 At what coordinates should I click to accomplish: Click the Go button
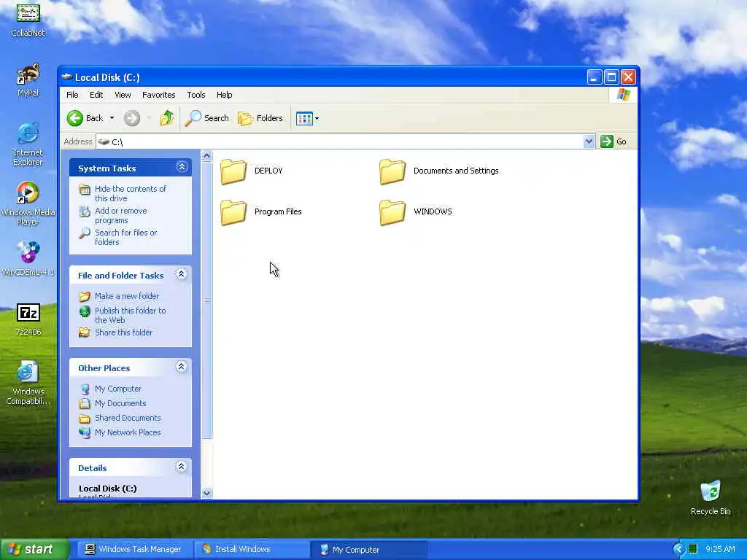[x=614, y=141]
